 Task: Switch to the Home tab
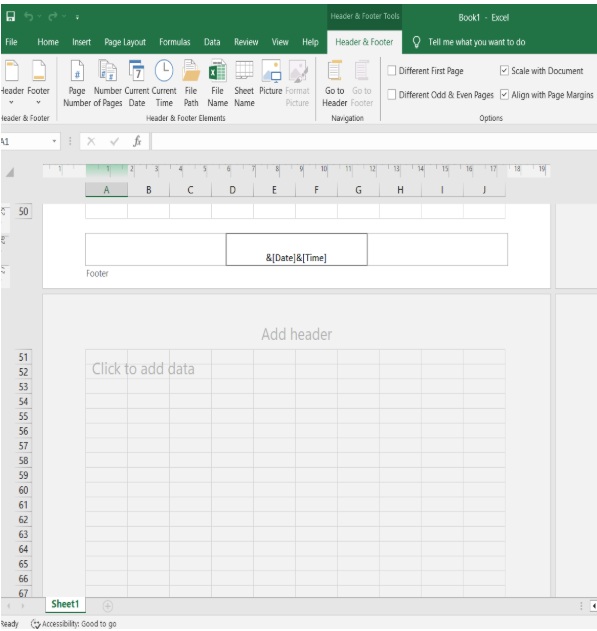pyautogui.click(x=48, y=42)
